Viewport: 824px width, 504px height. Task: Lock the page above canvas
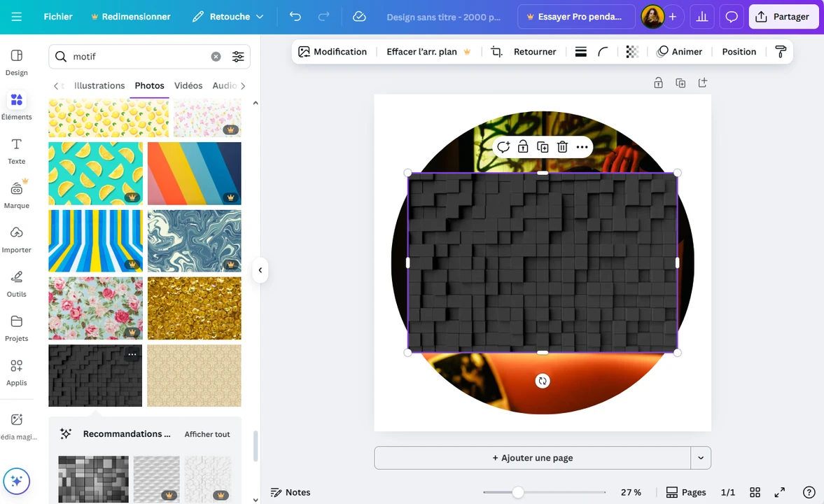pos(658,83)
